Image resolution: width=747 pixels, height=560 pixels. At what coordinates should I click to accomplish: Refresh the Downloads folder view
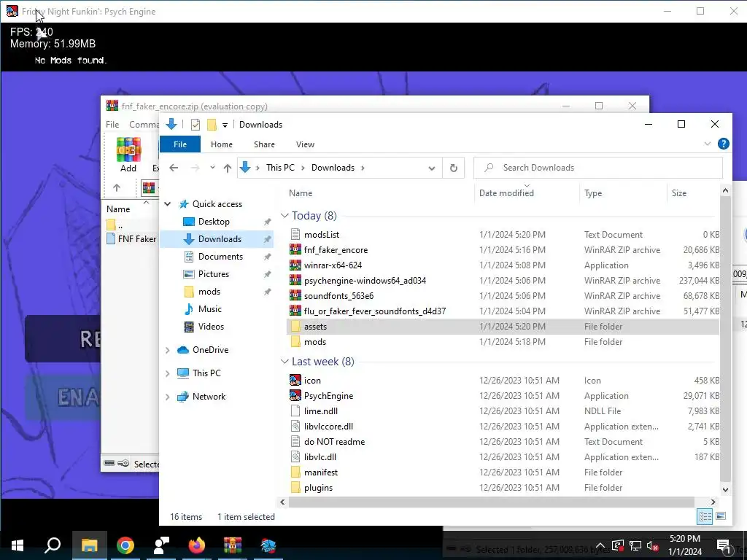(454, 168)
